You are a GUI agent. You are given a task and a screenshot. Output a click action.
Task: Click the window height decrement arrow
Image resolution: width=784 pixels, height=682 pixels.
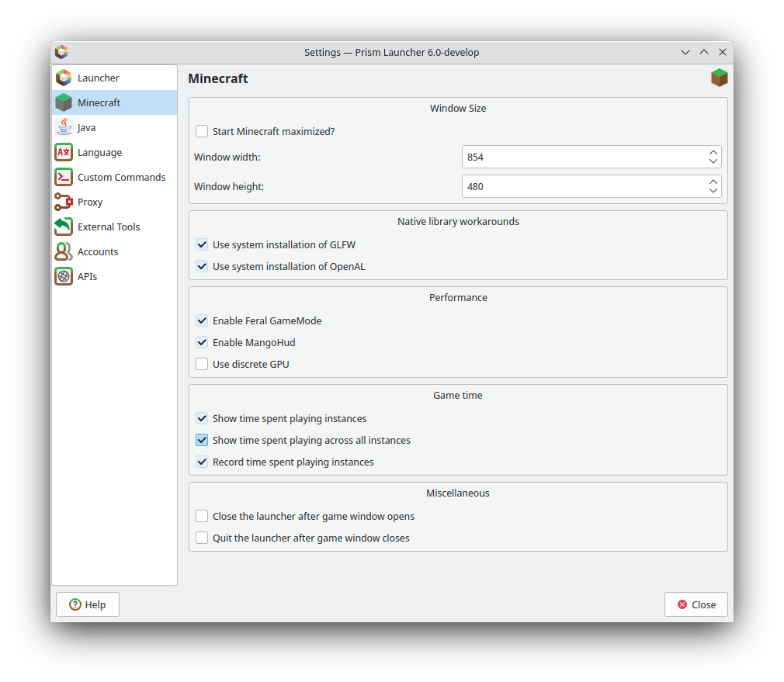click(x=713, y=190)
